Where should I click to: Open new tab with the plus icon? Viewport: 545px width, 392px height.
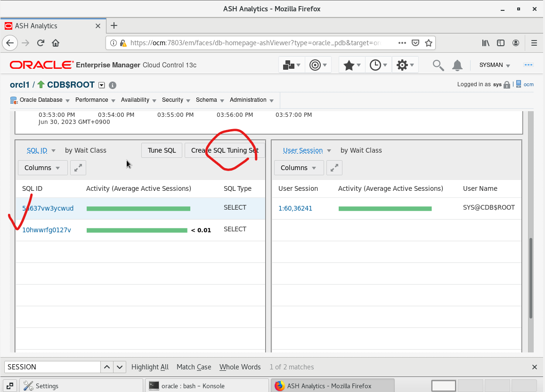pyautogui.click(x=114, y=26)
